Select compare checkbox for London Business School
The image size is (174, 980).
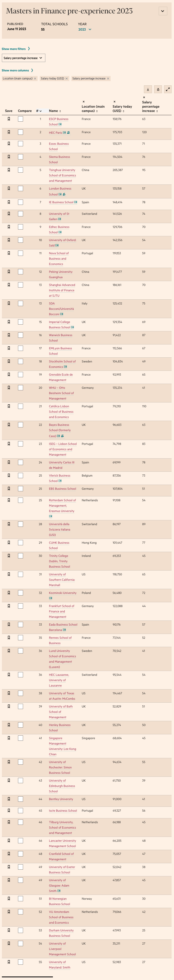point(21,189)
